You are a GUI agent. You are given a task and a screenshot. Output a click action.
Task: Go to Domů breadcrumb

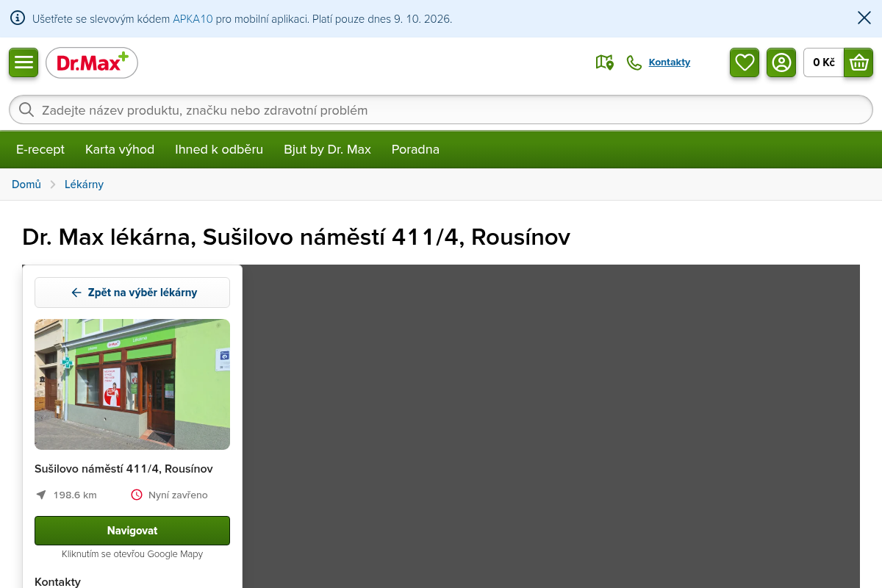pos(26,184)
